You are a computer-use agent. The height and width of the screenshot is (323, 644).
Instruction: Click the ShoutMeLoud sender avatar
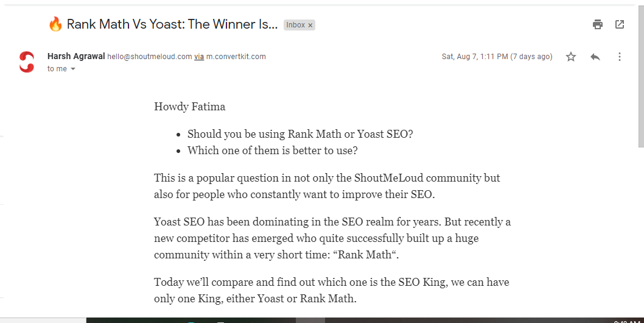(x=27, y=62)
